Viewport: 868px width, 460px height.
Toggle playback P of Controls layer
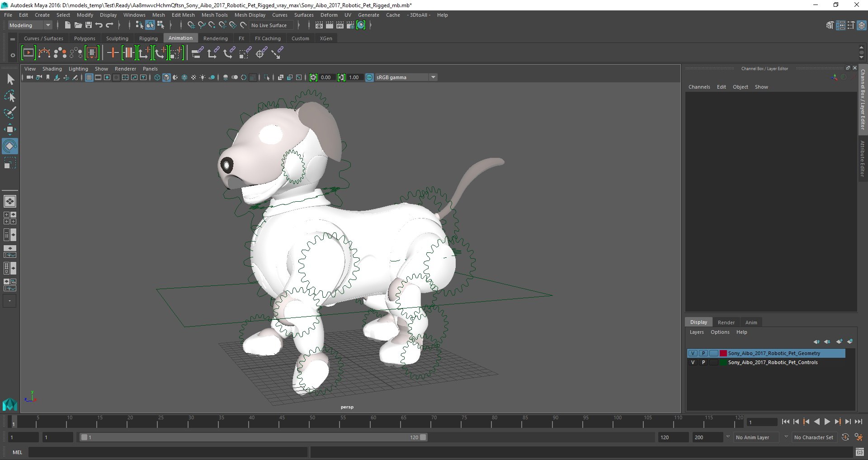coord(703,362)
